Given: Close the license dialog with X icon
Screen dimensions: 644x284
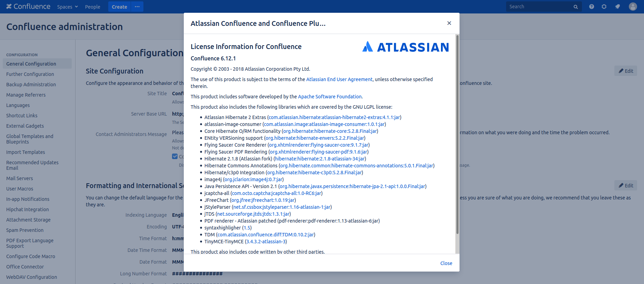Looking at the screenshot, I should (x=449, y=23).
